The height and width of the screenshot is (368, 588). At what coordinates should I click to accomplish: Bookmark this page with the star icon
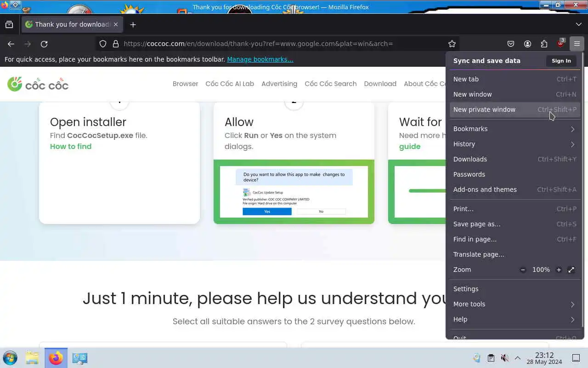click(452, 44)
